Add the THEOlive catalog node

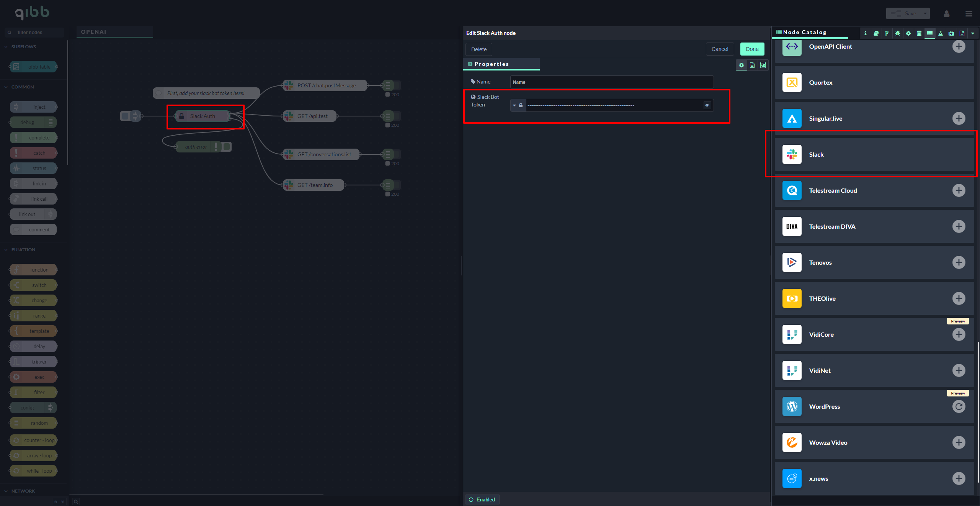coord(959,298)
